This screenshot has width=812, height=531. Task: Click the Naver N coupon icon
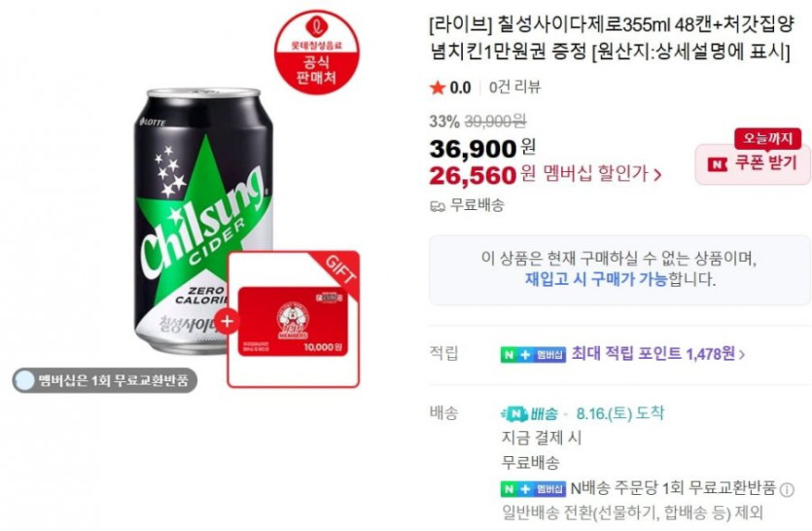[x=718, y=164]
